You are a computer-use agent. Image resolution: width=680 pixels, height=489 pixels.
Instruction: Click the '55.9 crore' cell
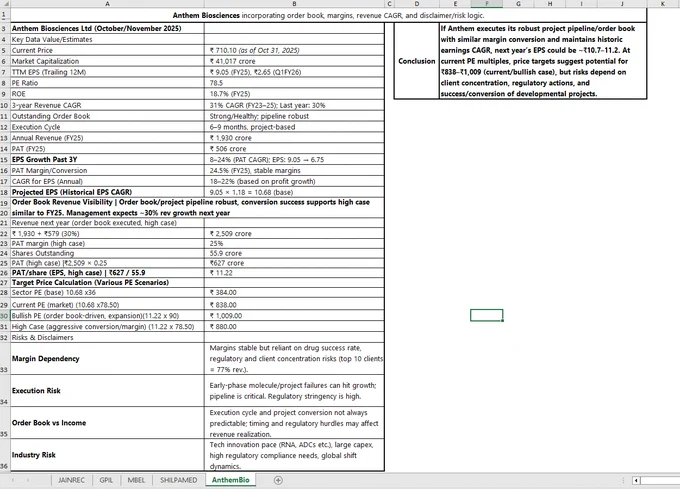pyautogui.click(x=294, y=253)
